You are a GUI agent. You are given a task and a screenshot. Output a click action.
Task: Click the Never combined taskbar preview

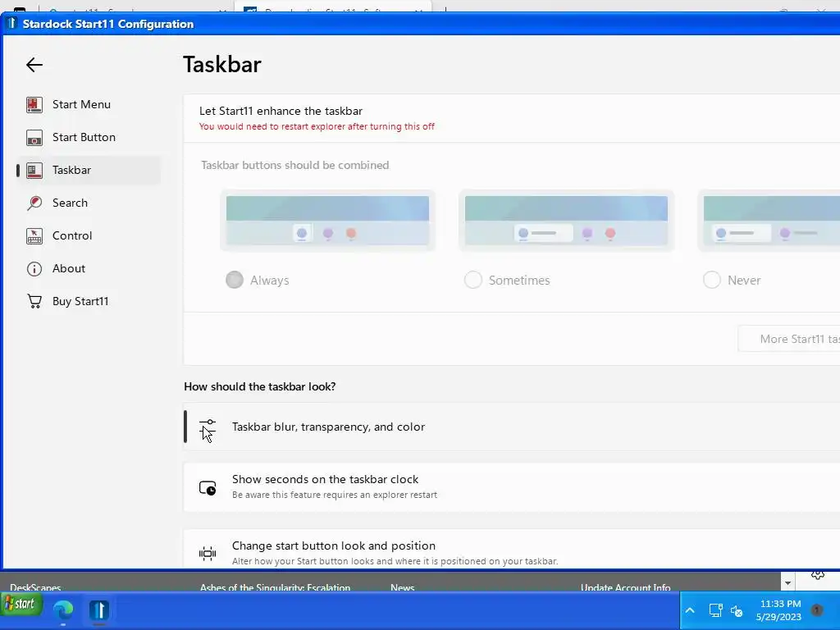(x=769, y=220)
